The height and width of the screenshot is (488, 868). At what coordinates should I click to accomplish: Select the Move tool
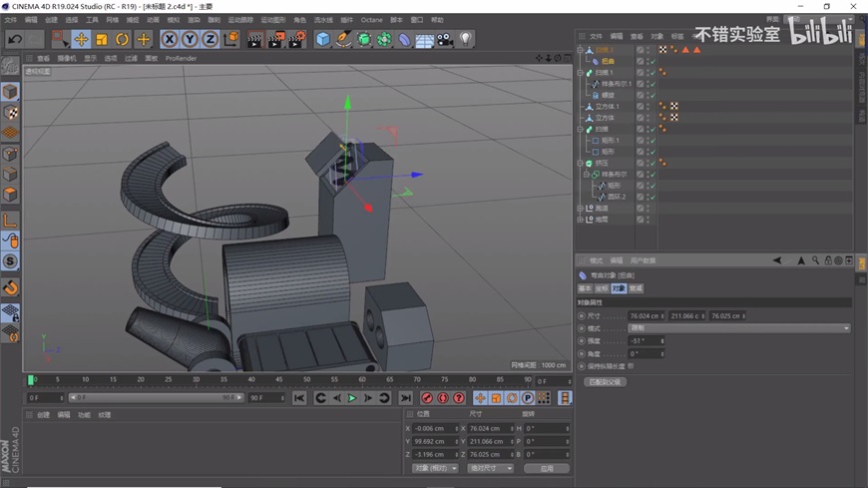point(81,39)
